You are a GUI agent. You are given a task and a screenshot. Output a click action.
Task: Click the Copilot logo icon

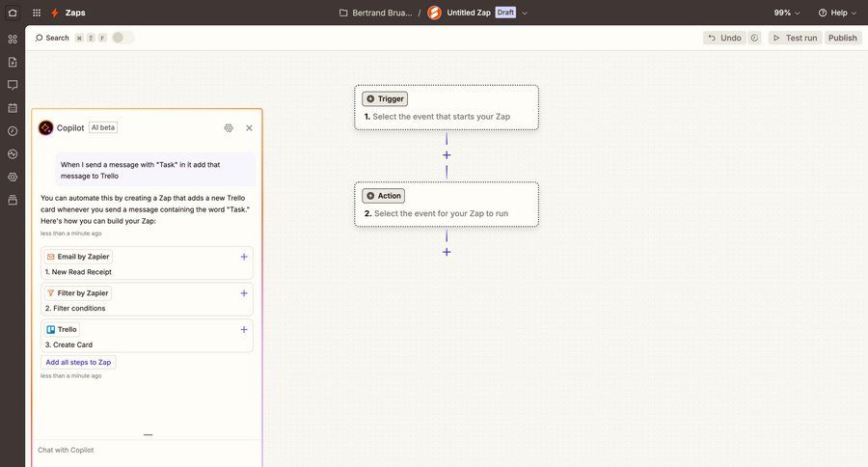click(45, 128)
